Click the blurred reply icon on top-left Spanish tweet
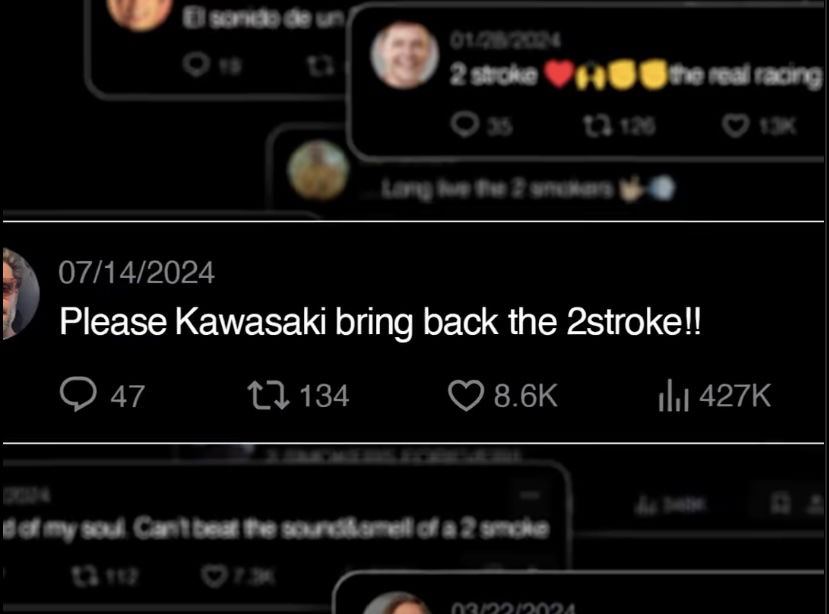 [196, 65]
